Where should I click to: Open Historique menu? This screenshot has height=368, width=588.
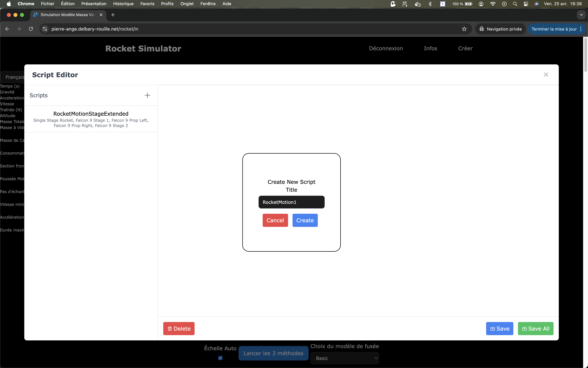pyautogui.click(x=123, y=4)
